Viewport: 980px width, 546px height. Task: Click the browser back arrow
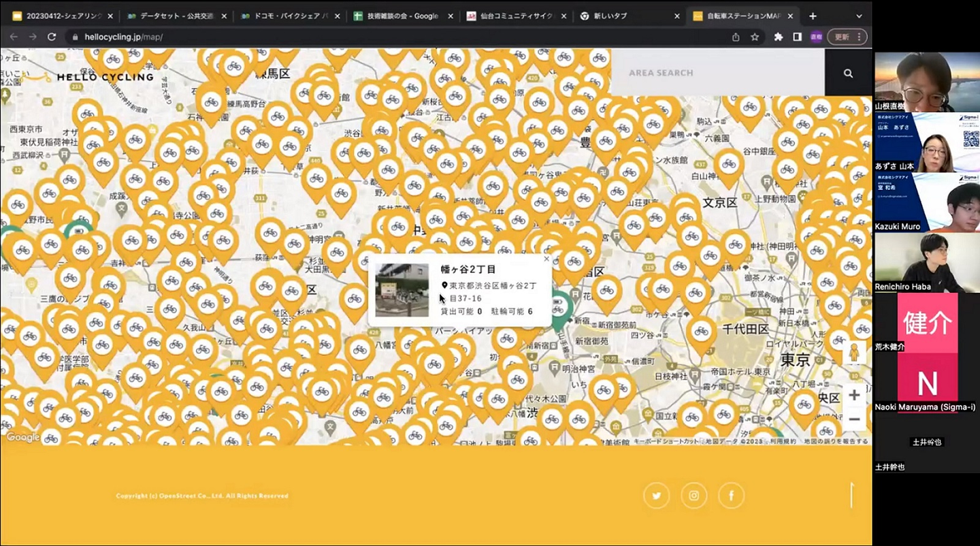[14, 37]
